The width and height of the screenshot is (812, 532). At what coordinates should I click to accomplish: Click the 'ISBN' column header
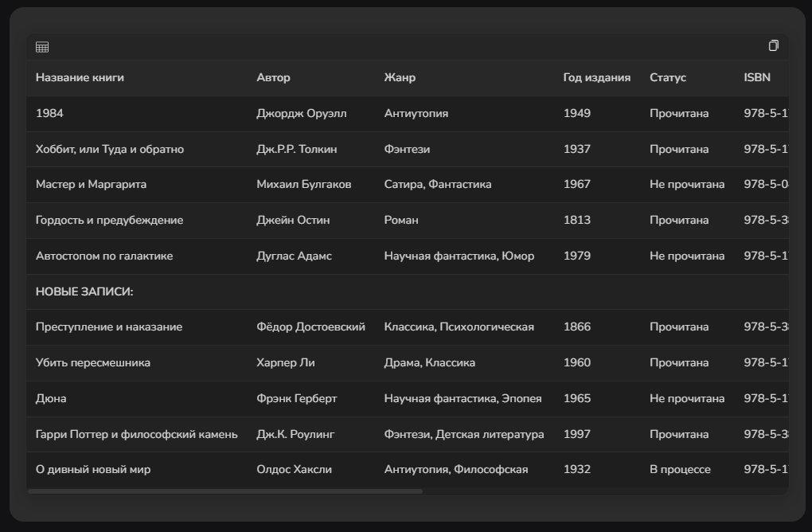pyautogui.click(x=757, y=78)
